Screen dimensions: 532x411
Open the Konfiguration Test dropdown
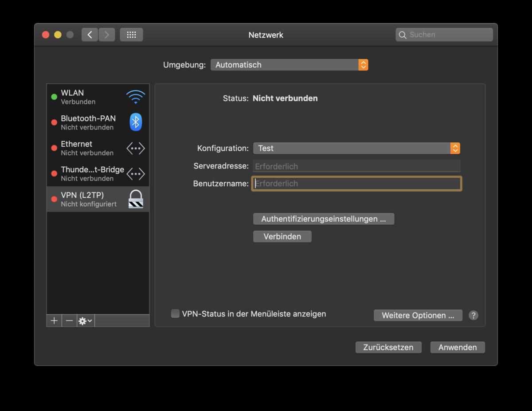pos(356,148)
